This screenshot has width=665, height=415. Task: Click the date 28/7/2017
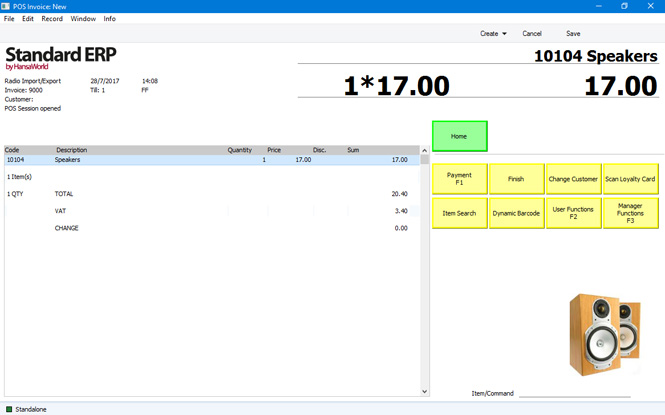pyautogui.click(x=105, y=81)
